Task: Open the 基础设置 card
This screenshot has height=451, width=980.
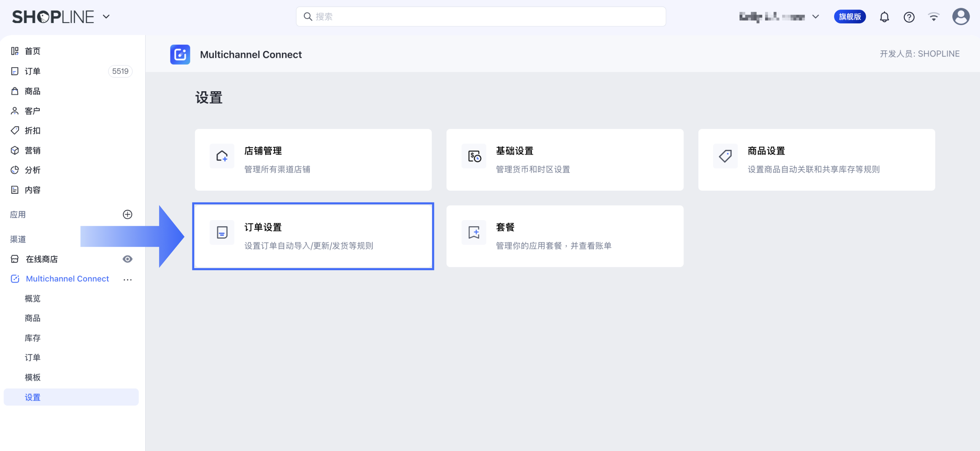Action: [x=565, y=160]
